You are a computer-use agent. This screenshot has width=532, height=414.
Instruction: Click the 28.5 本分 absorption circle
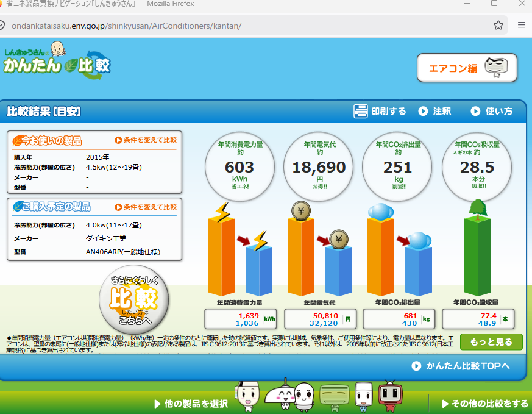477,166
